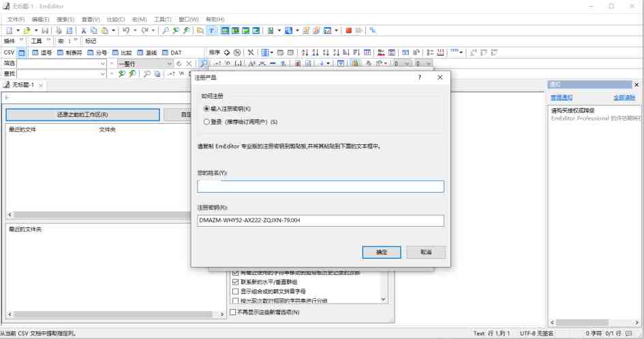Expand the Open file dropdown arrow
Screen dimensions: 644x339
(35, 31)
